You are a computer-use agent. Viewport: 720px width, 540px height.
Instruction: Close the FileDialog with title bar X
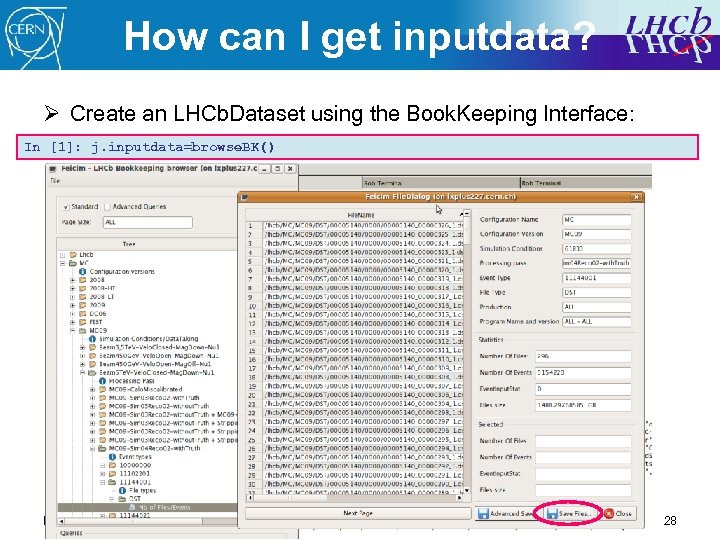(636, 197)
